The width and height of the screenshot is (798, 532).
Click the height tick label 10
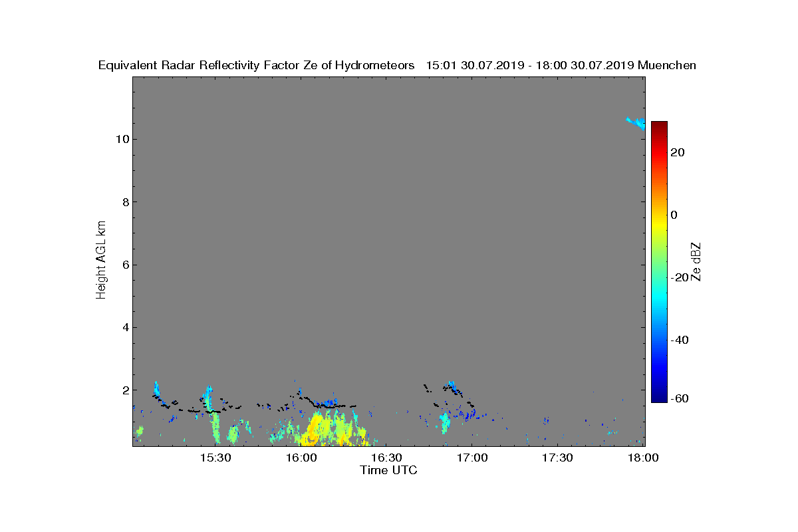click(x=122, y=139)
